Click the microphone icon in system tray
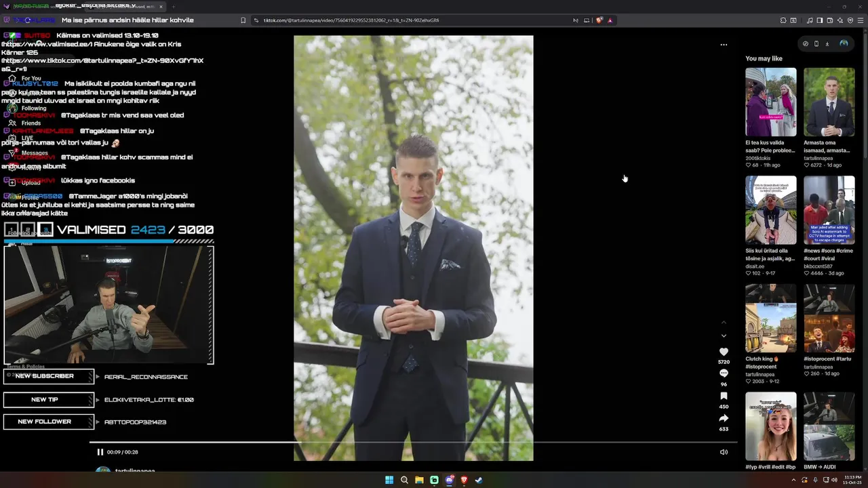The image size is (868, 488). point(816,480)
